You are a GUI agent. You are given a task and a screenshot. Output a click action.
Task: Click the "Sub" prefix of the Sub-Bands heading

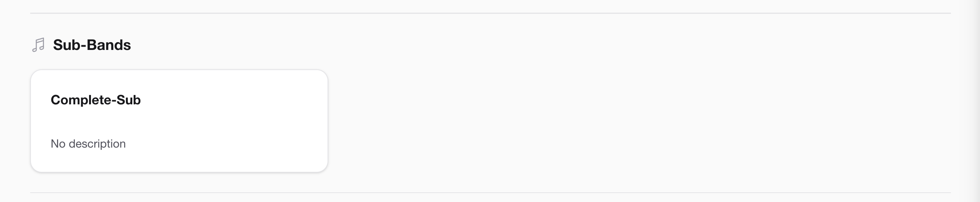(66, 45)
